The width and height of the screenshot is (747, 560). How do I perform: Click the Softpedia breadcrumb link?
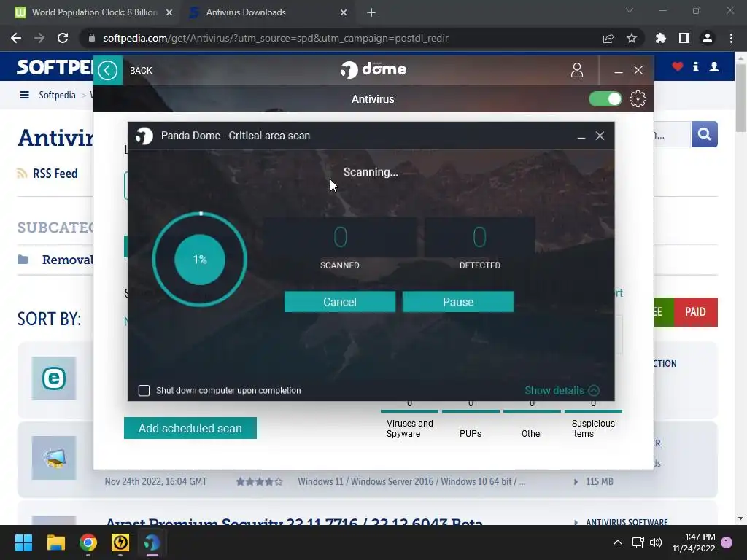point(57,95)
